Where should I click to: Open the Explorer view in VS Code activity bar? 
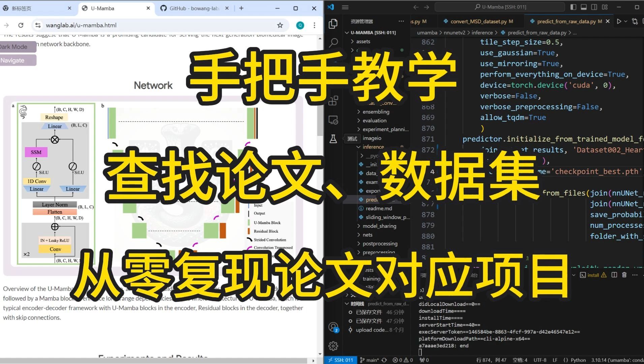tap(333, 24)
